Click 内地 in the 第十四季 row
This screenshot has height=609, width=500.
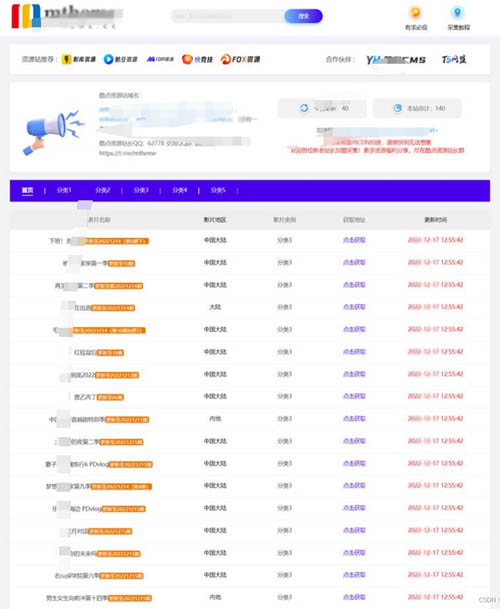pos(215,597)
